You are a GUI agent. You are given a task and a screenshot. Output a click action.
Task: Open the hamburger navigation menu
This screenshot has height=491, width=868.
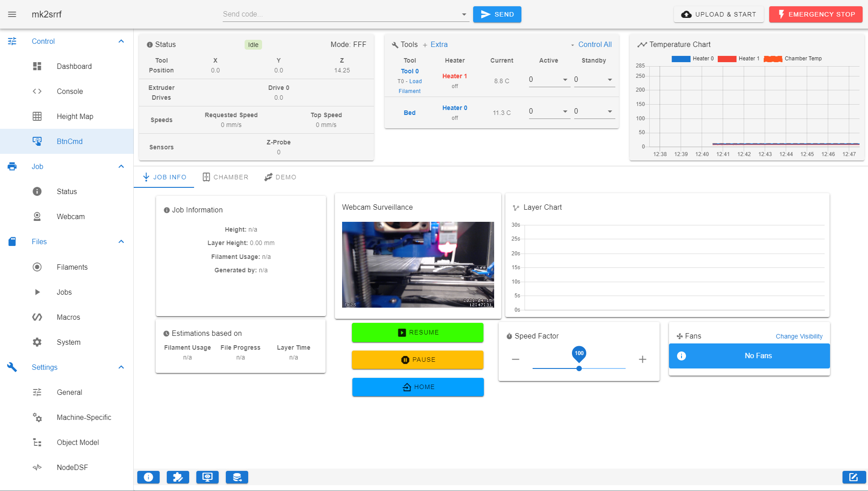pos(12,14)
